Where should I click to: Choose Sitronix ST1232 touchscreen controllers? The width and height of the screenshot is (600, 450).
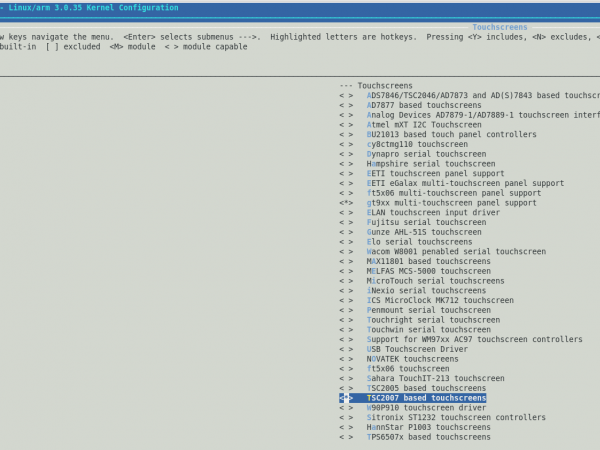click(456, 417)
